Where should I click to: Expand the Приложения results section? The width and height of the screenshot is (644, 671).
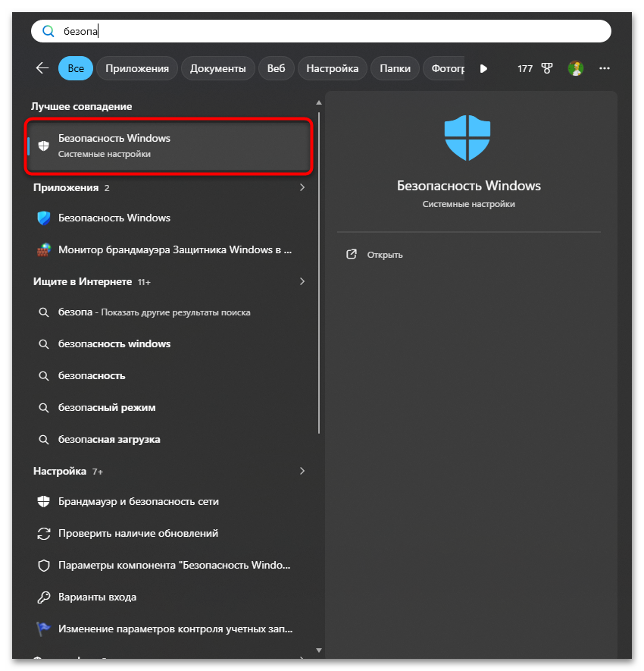pos(302,187)
